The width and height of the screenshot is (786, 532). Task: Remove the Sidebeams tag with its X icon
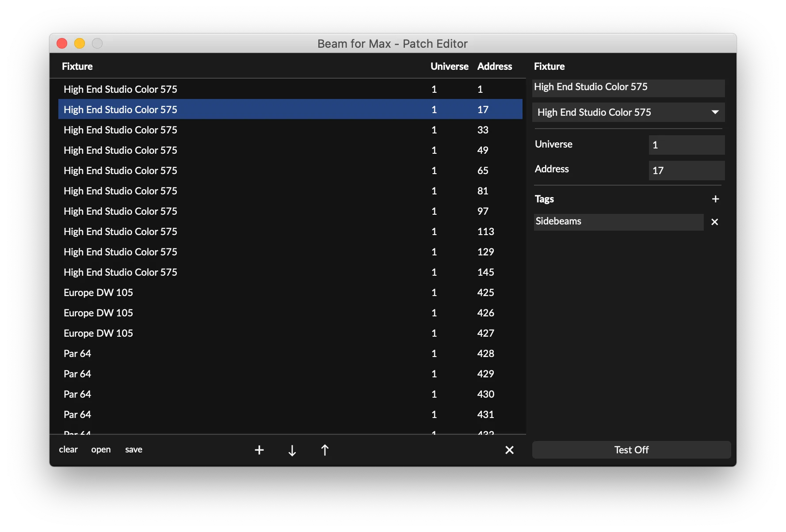[x=715, y=222]
